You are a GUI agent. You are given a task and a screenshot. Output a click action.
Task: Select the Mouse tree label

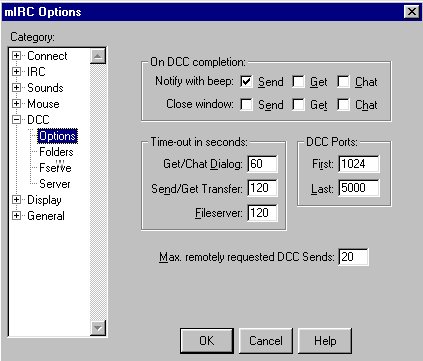click(43, 104)
